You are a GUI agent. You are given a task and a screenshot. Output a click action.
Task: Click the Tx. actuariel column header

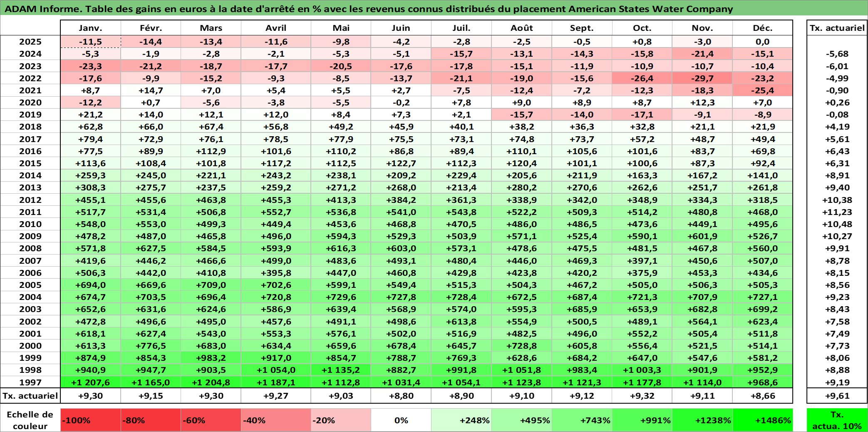[837, 28]
